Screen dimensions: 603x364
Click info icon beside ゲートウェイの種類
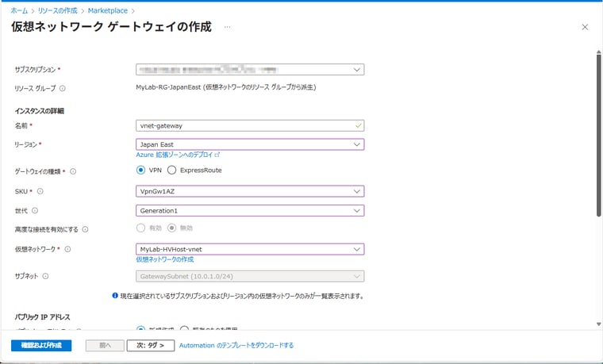(73, 171)
